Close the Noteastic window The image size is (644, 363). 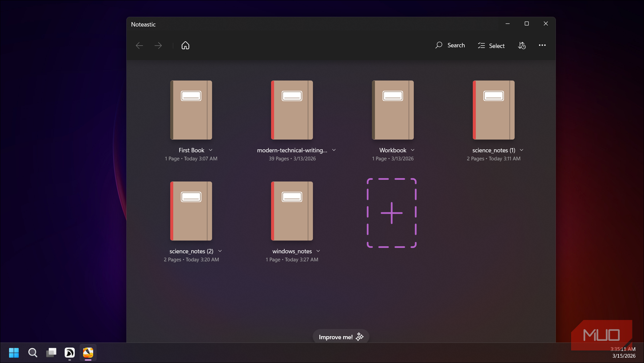(x=546, y=23)
